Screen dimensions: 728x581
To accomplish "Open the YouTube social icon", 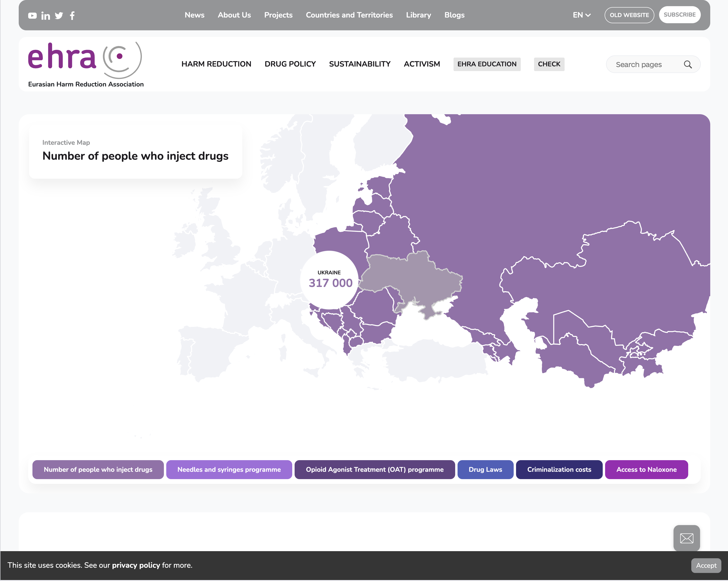I will tap(32, 16).
